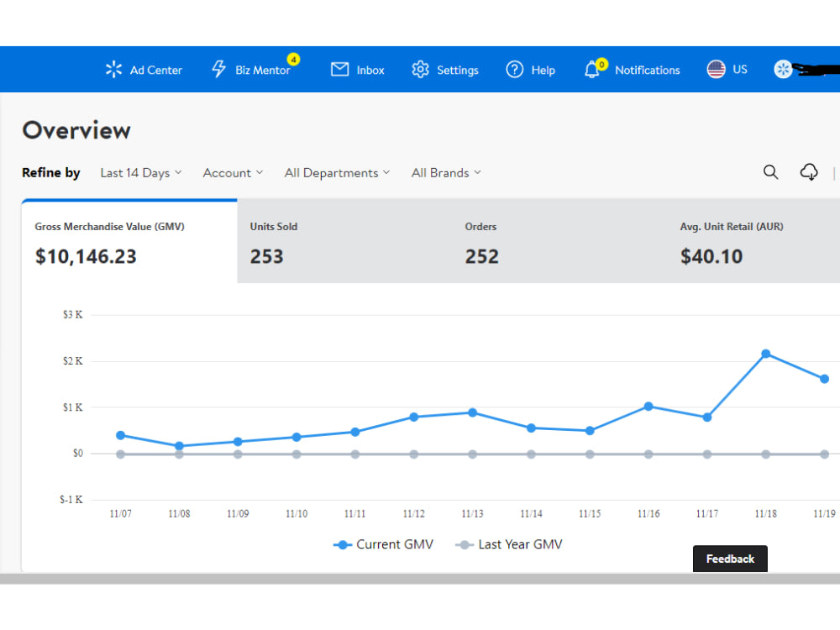
Task: Switch to the Units Sold tab
Action: 345,241
